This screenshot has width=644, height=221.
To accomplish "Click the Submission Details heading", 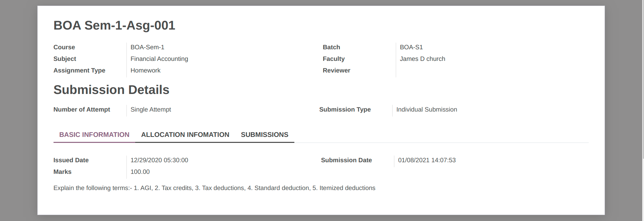I will [111, 90].
